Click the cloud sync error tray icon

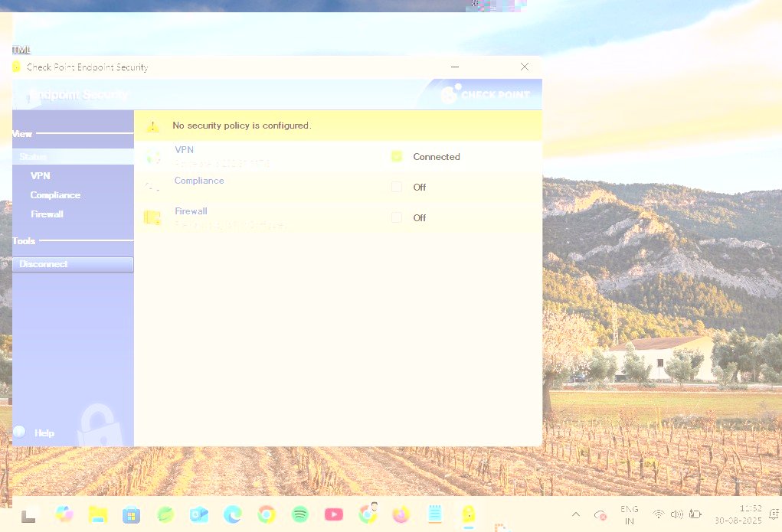click(600, 515)
